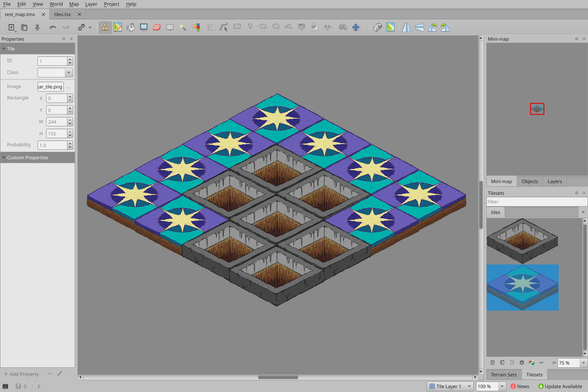The height and width of the screenshot is (392, 588).
Task: Click the Execute Command icon
Action: pos(81,27)
